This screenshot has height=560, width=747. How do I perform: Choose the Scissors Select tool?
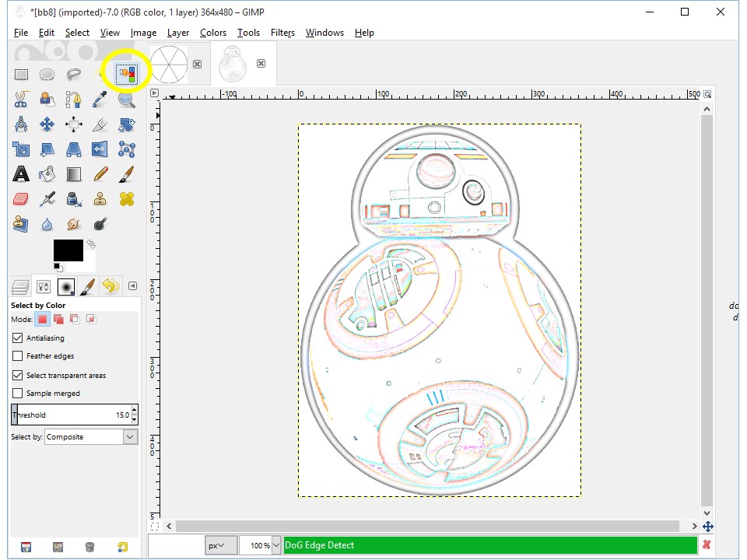pos(21,100)
